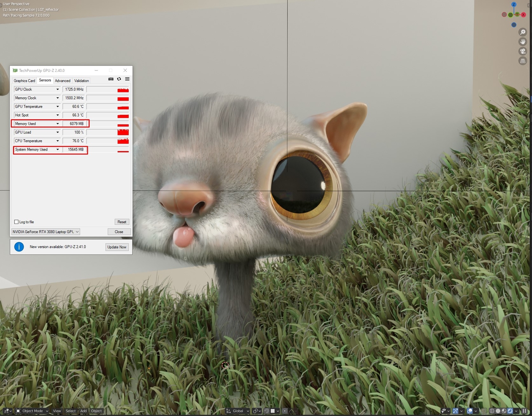Pause viewport rendering with the pause toggle
This screenshot has height=416, width=532.
coord(524,411)
